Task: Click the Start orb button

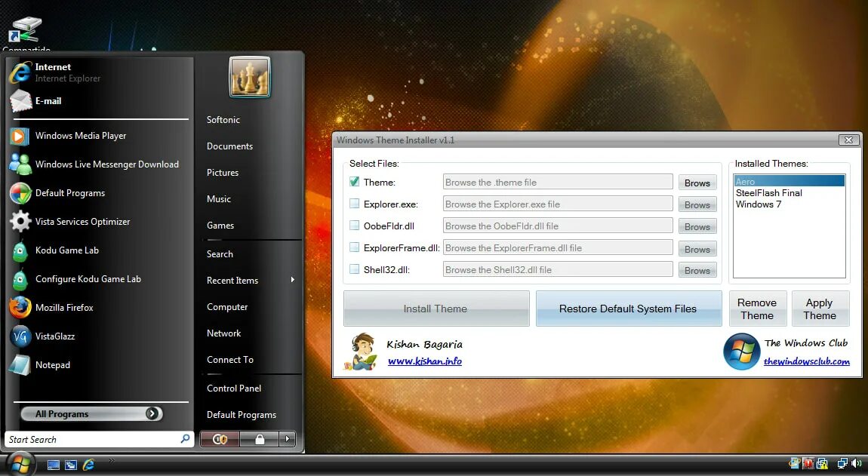Action: click(20, 464)
